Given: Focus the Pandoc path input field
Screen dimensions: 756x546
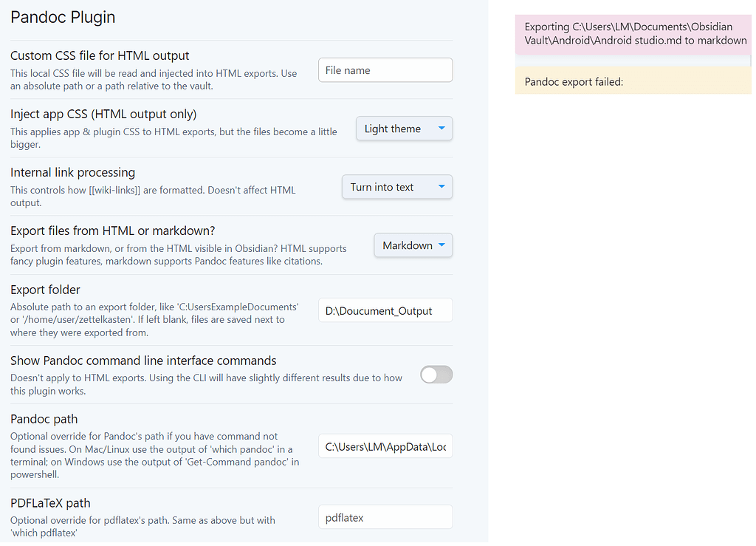Looking at the screenshot, I should pos(385,446).
